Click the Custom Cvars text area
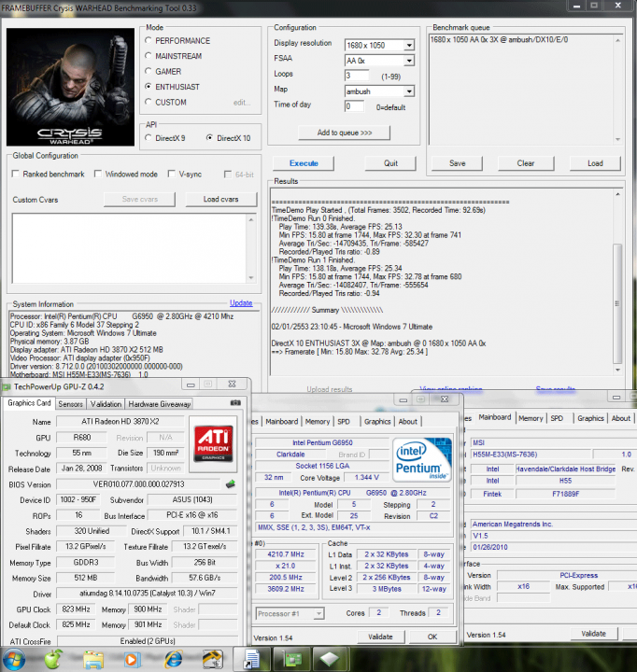 tap(129, 248)
